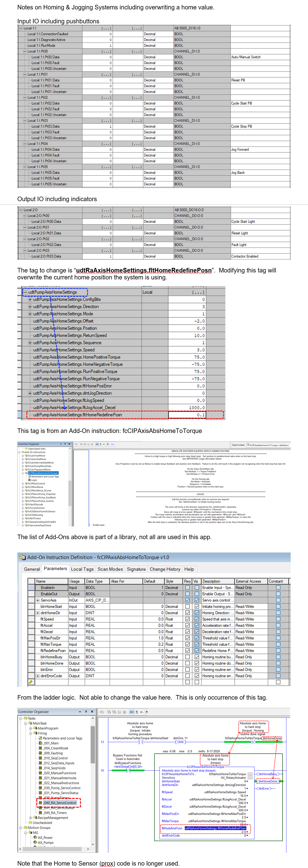Screen dimensions: 308x868
Task: Toggle Req checkbox for blnHomeStart parameter
Action: pyautogui.click(x=188, y=606)
